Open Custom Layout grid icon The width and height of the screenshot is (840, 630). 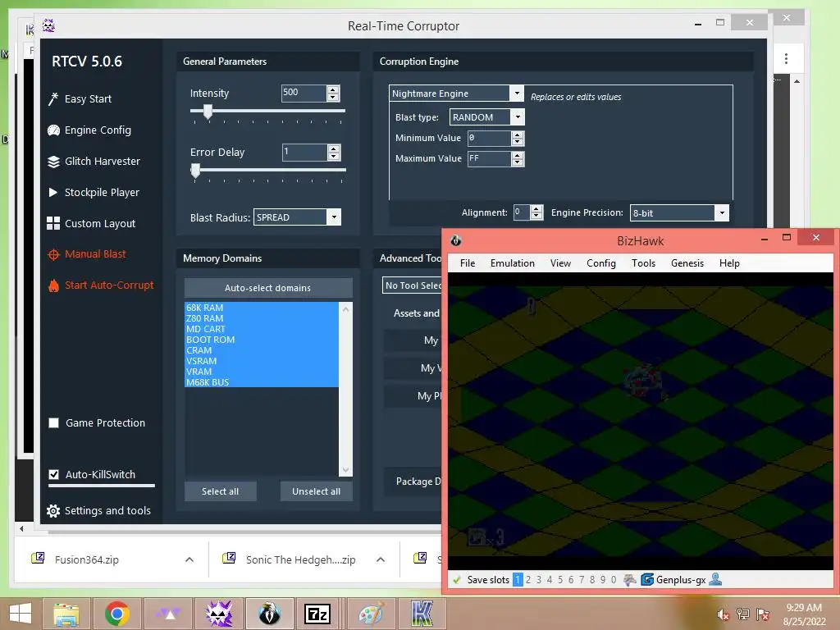point(53,223)
